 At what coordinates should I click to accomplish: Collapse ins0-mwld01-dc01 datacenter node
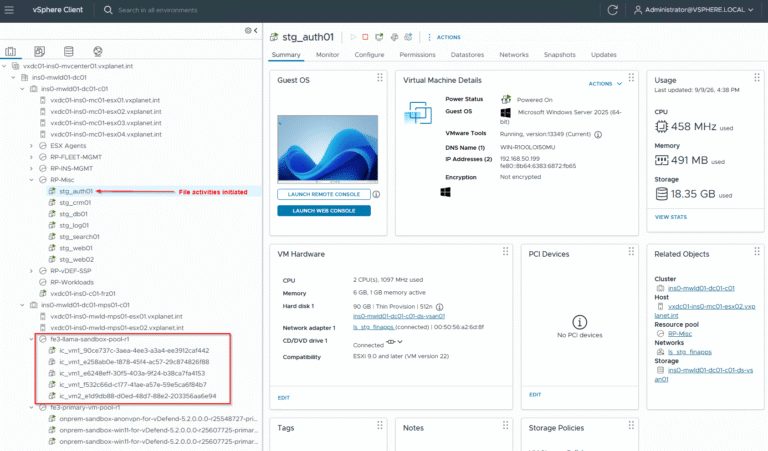click(x=13, y=77)
